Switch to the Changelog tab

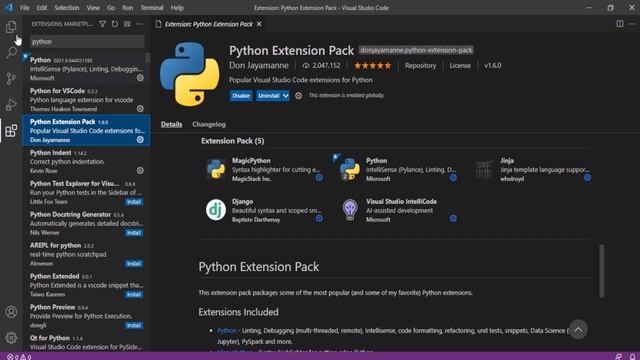(209, 124)
